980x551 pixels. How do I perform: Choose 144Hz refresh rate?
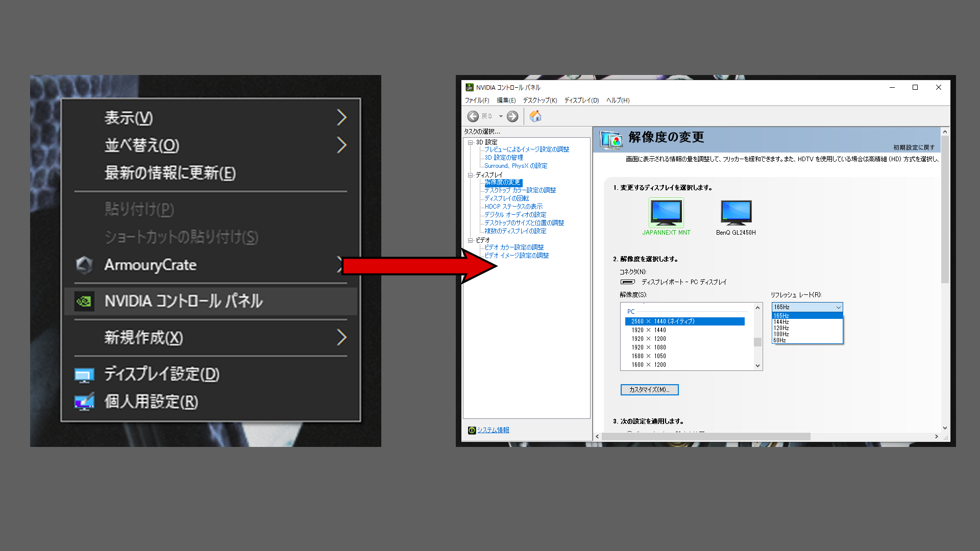pos(807,322)
